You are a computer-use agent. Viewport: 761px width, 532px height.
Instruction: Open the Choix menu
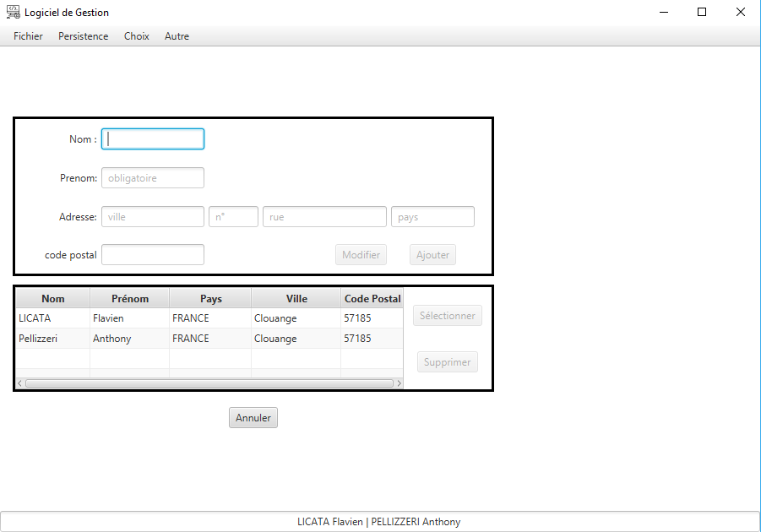tap(136, 36)
